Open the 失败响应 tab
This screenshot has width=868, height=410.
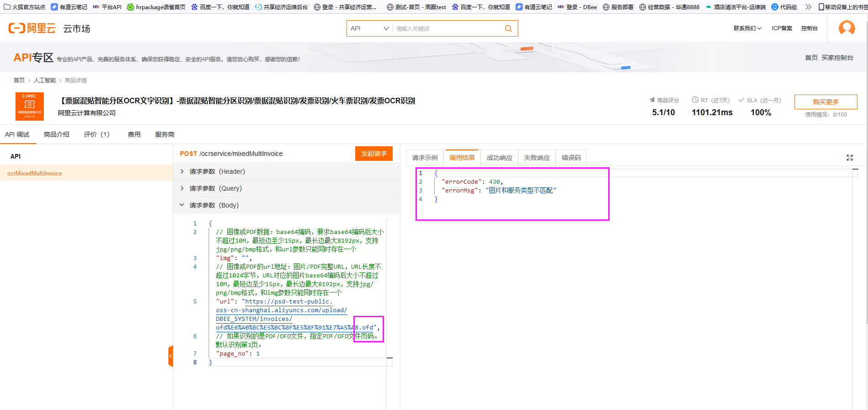tap(537, 158)
